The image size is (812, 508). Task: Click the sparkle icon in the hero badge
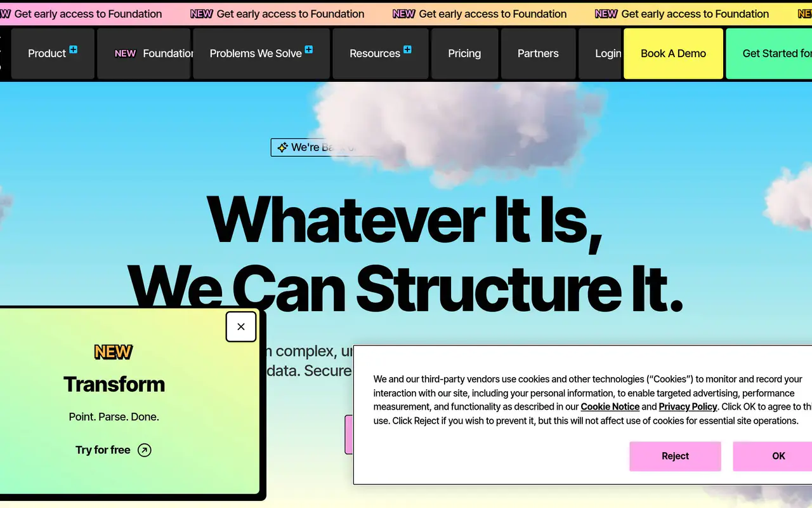click(283, 147)
